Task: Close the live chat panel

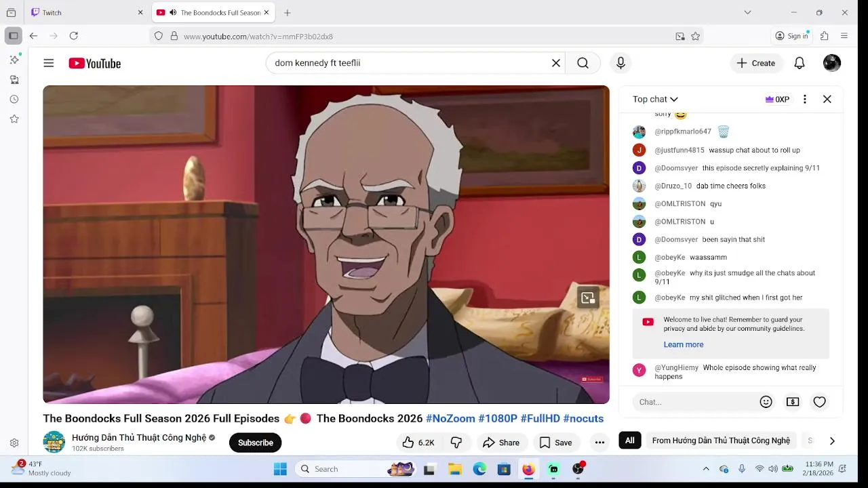Action: [x=827, y=99]
